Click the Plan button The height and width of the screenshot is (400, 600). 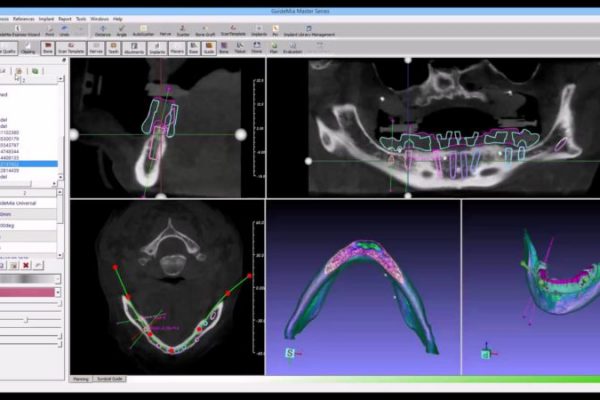(271, 48)
